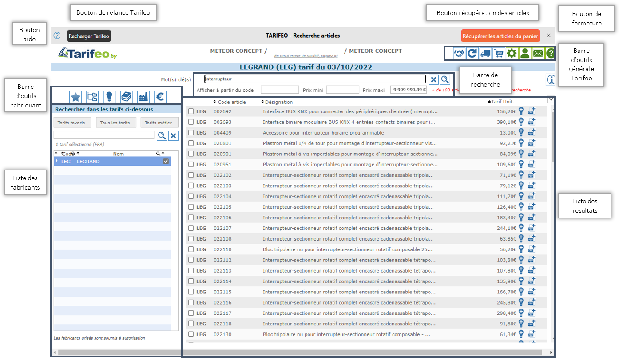
Task: Click the PDF plus icon for article 022110
Action: click(532, 249)
